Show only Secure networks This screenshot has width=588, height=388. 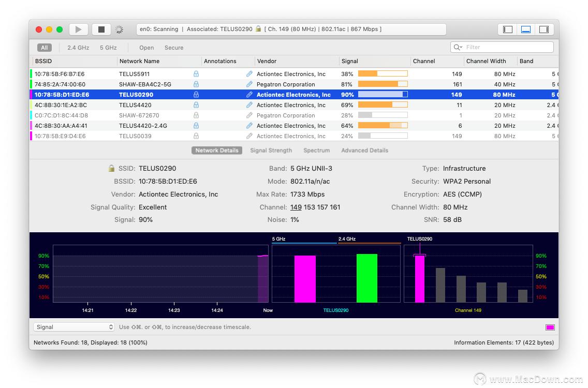click(174, 48)
